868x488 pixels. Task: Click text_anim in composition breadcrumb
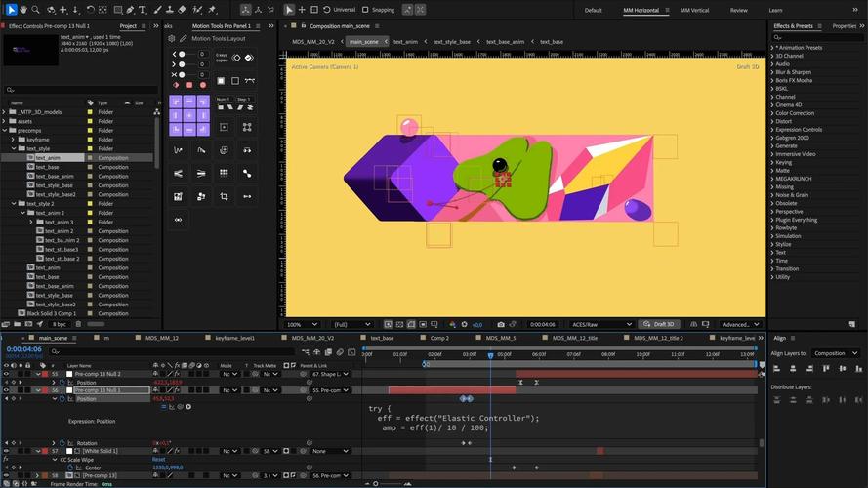click(x=405, y=42)
